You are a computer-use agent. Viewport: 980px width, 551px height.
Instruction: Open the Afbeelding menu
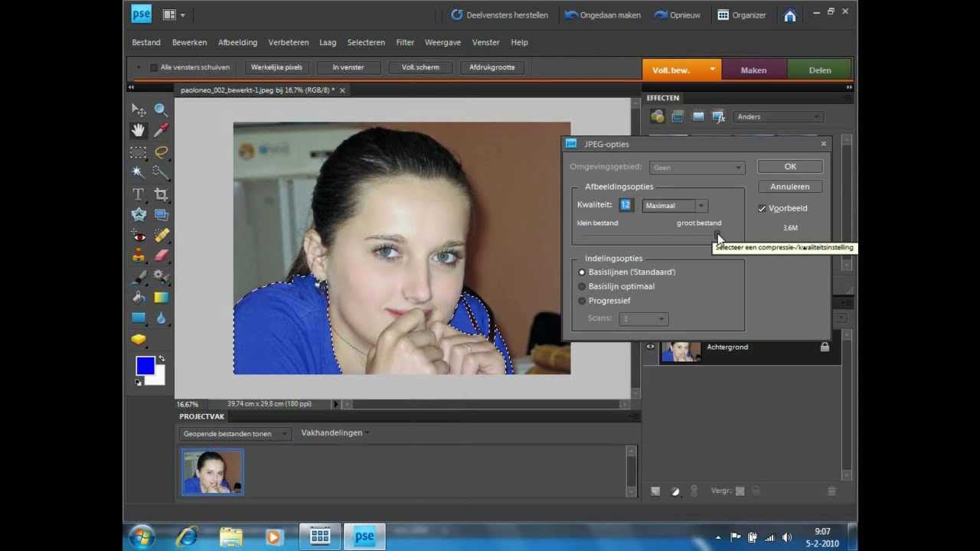(x=237, y=42)
